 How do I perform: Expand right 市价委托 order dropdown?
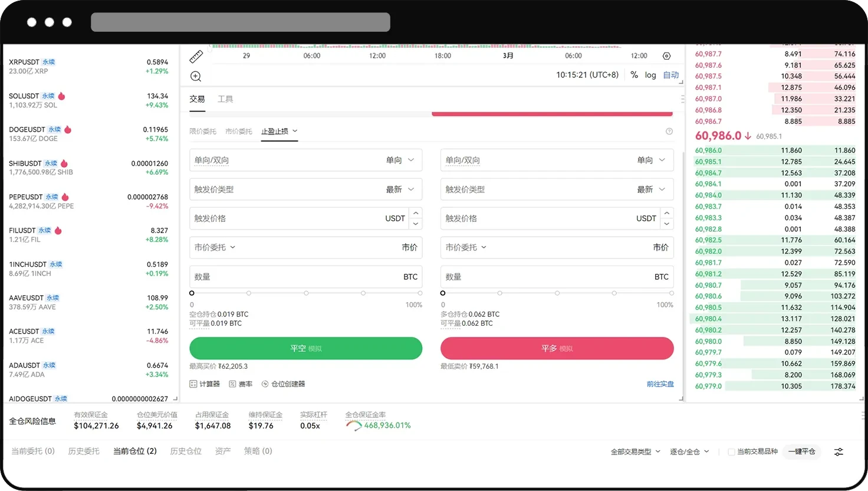click(x=466, y=247)
